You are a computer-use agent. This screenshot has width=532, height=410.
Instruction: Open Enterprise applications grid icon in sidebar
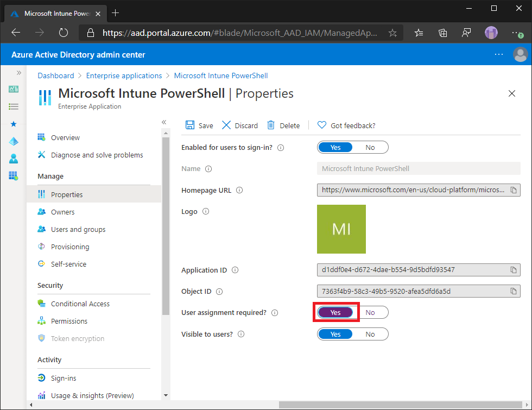pos(14,176)
